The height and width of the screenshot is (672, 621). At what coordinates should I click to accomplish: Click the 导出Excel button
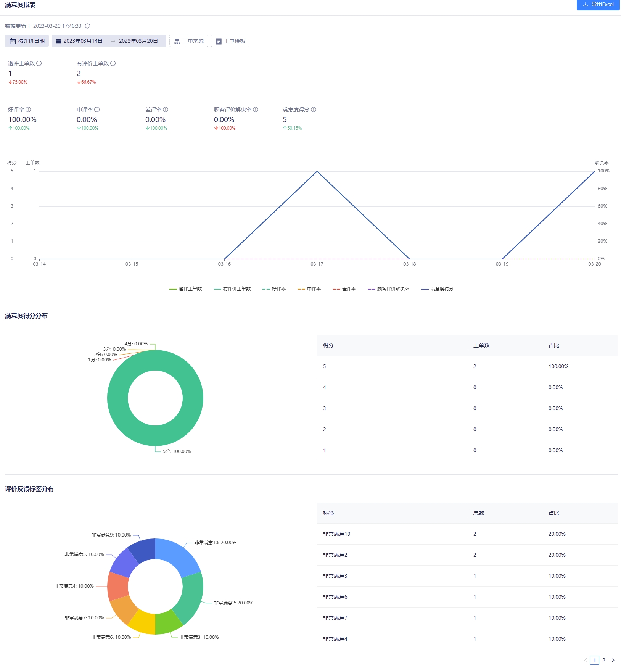pos(598,5)
